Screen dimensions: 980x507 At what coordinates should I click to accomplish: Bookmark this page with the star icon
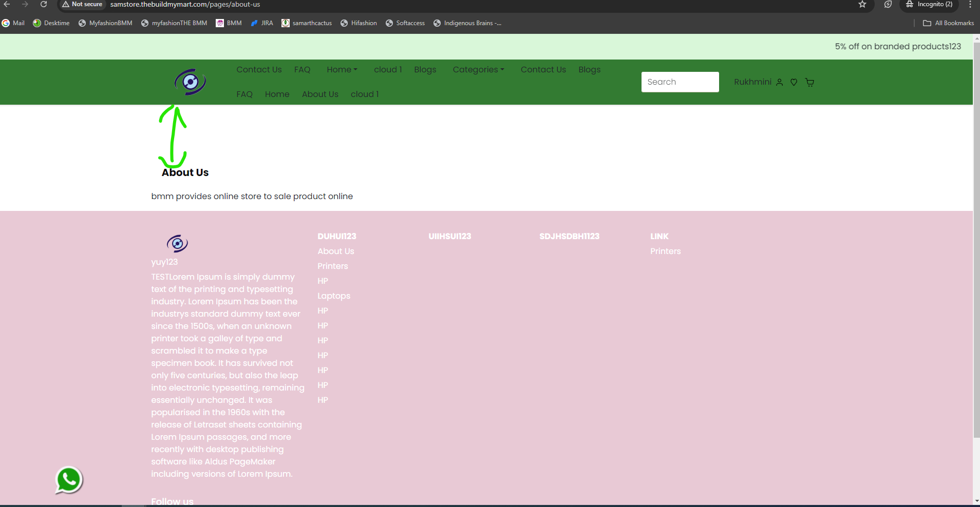(862, 5)
